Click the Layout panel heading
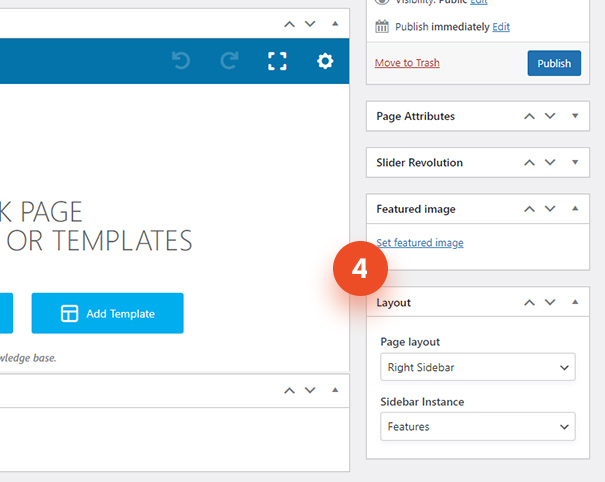Image resolution: width=605 pixels, height=482 pixels. coord(393,303)
